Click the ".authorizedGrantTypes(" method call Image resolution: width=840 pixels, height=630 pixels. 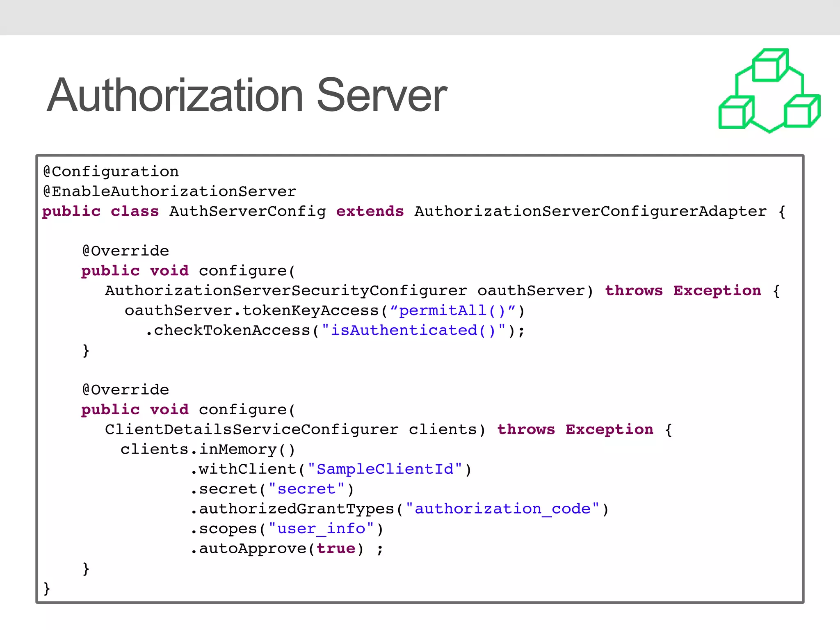tap(297, 509)
